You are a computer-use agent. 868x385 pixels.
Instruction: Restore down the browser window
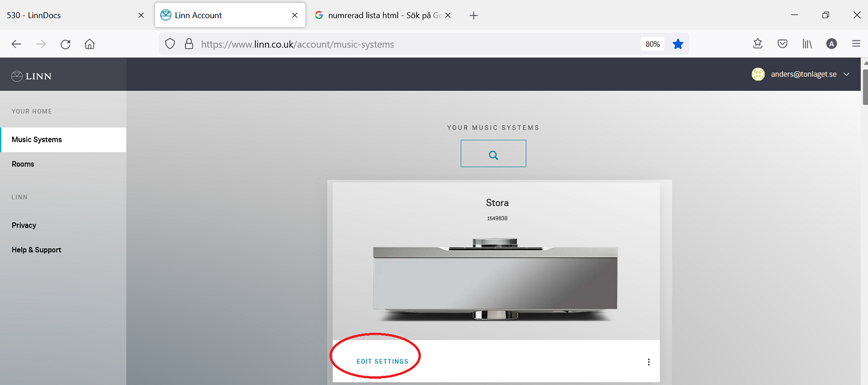pos(826,15)
